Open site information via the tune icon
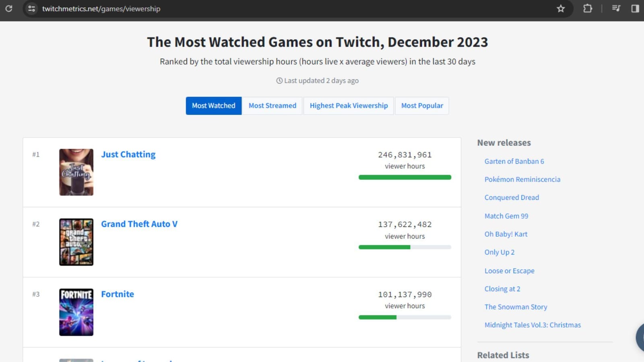This screenshot has width=644, height=362. [31, 8]
